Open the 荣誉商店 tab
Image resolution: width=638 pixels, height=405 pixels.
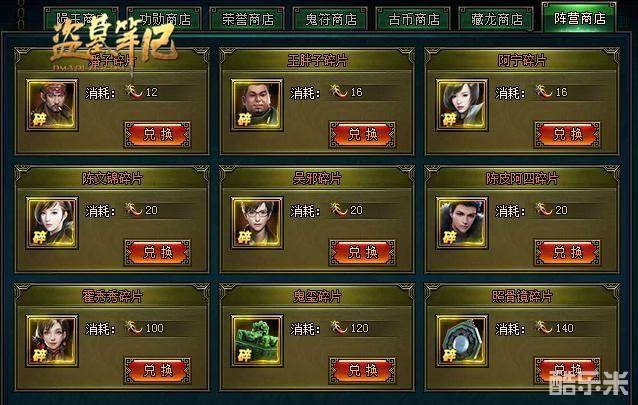pos(247,19)
